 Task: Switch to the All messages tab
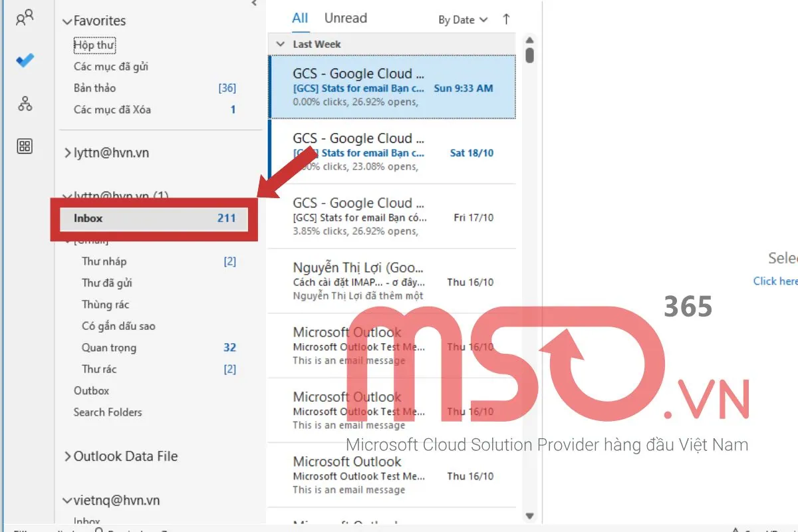click(300, 18)
